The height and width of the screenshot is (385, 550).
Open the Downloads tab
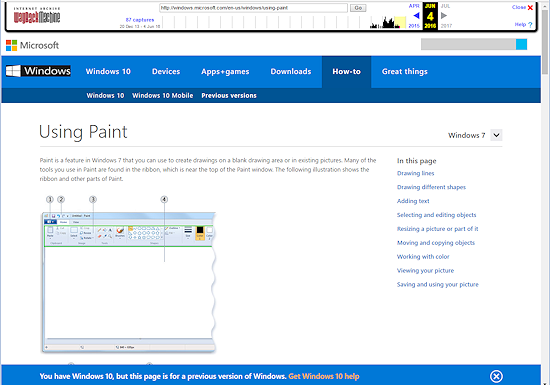pos(291,72)
